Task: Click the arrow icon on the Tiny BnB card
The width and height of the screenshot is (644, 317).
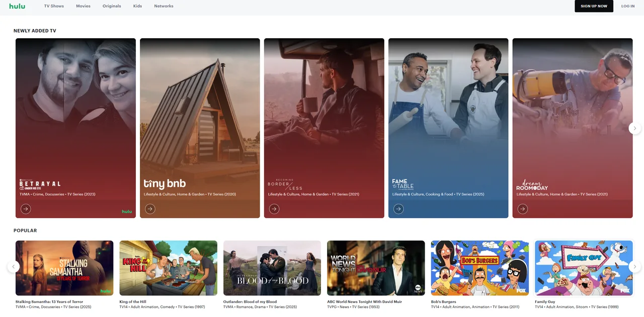Action: coord(150,208)
